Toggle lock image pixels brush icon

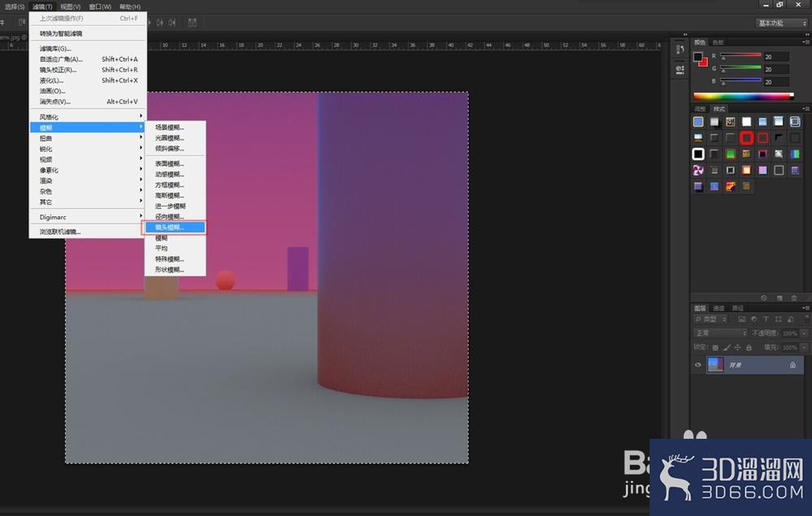click(727, 348)
